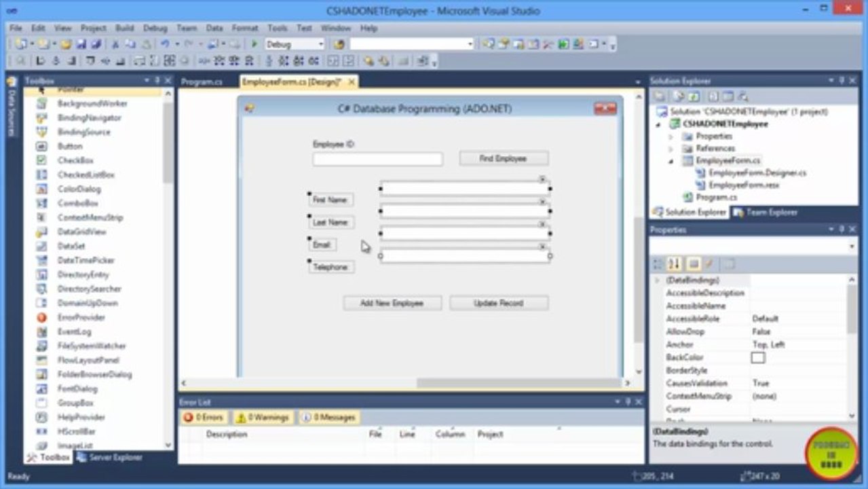
Task: Collapse the EmployeeForm.cs node
Action: pyautogui.click(x=671, y=161)
